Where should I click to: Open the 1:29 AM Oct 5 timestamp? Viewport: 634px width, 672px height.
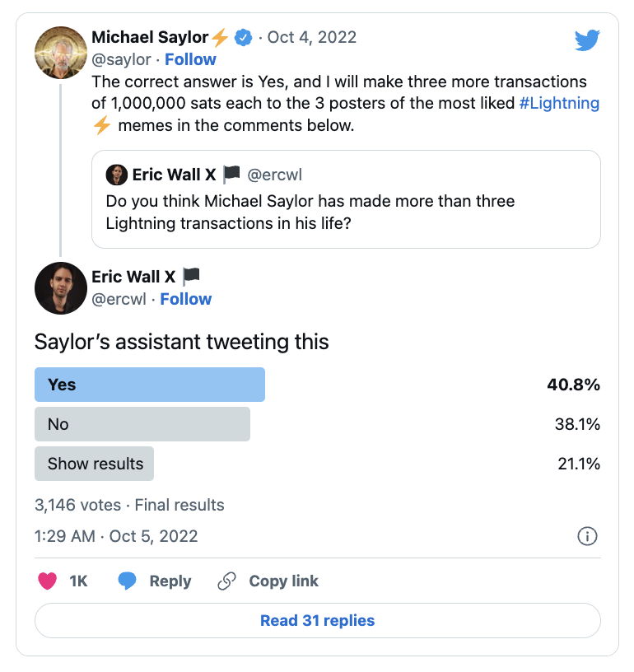116,536
